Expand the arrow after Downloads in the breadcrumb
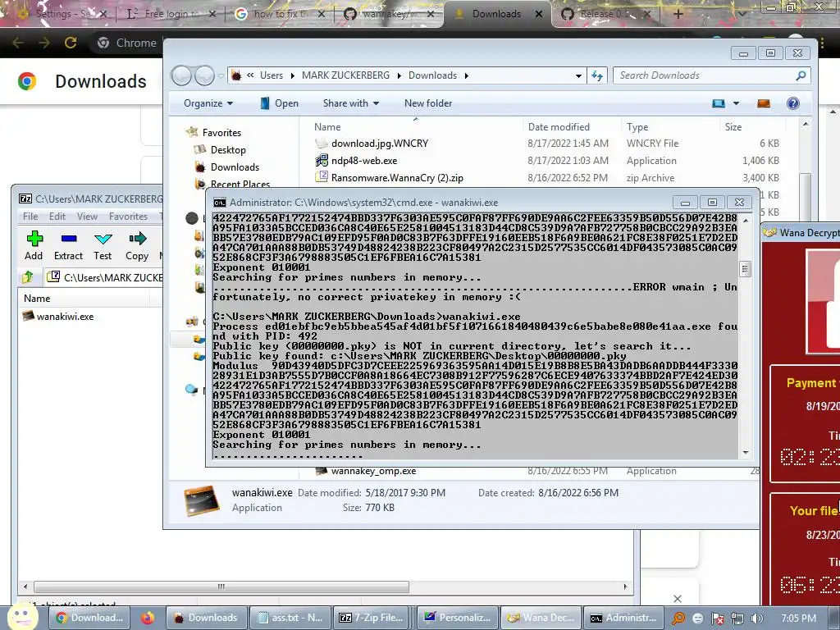This screenshot has width=840, height=630. (467, 76)
